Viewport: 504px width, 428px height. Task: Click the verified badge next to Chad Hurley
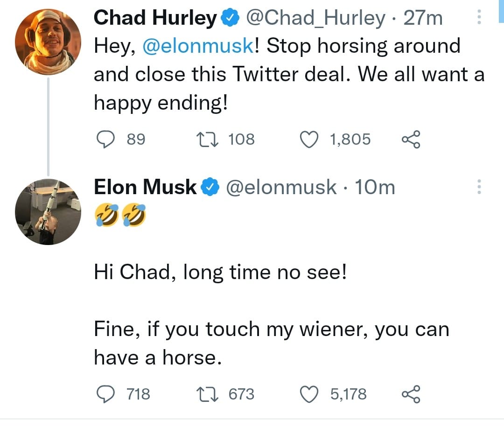pyautogui.click(x=229, y=17)
